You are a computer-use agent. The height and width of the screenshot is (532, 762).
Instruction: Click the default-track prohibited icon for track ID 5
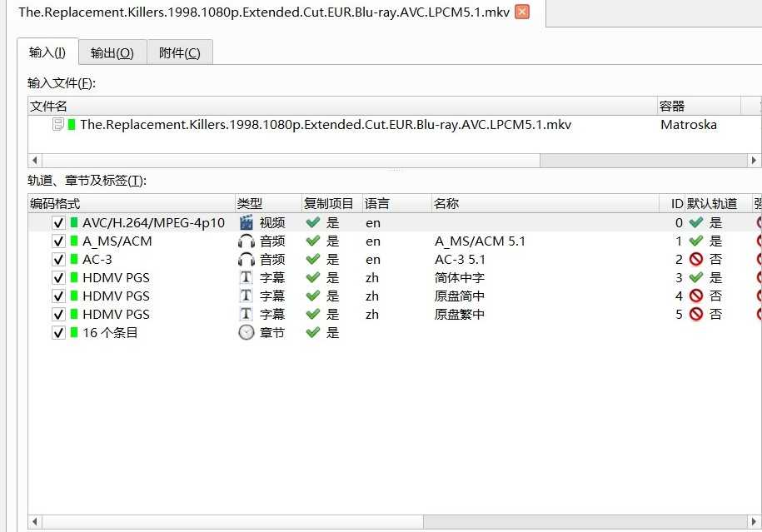point(696,315)
